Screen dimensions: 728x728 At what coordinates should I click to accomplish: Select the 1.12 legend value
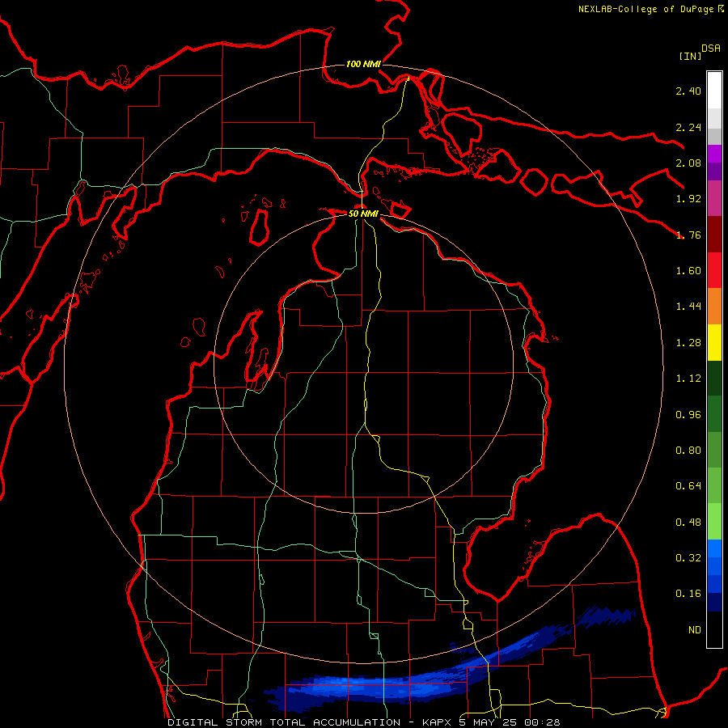pos(688,379)
